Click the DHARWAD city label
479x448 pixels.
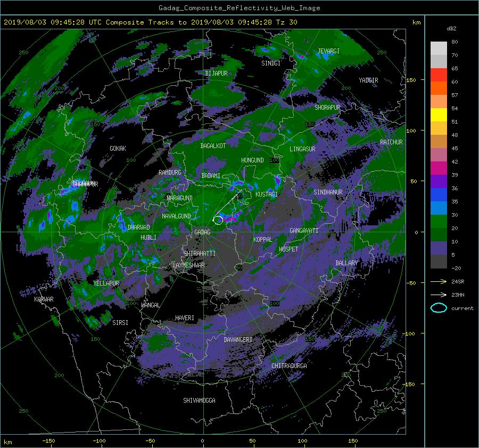pyautogui.click(x=139, y=227)
